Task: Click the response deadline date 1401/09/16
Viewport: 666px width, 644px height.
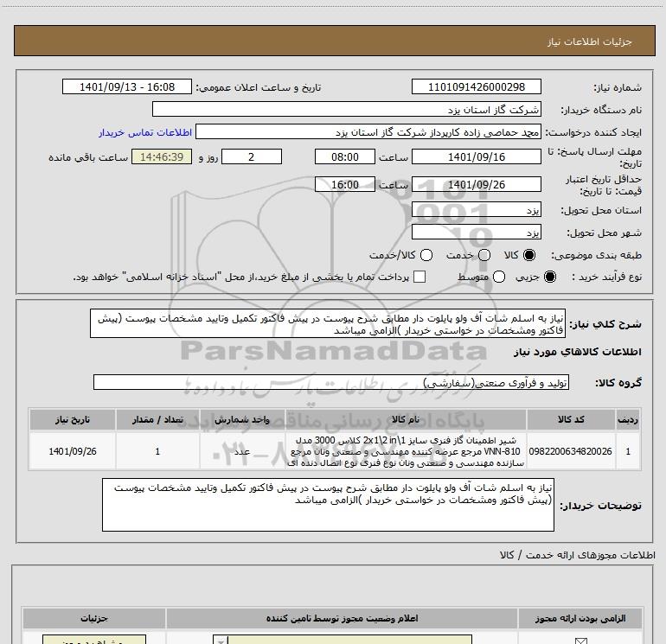Action: pyautogui.click(x=476, y=156)
